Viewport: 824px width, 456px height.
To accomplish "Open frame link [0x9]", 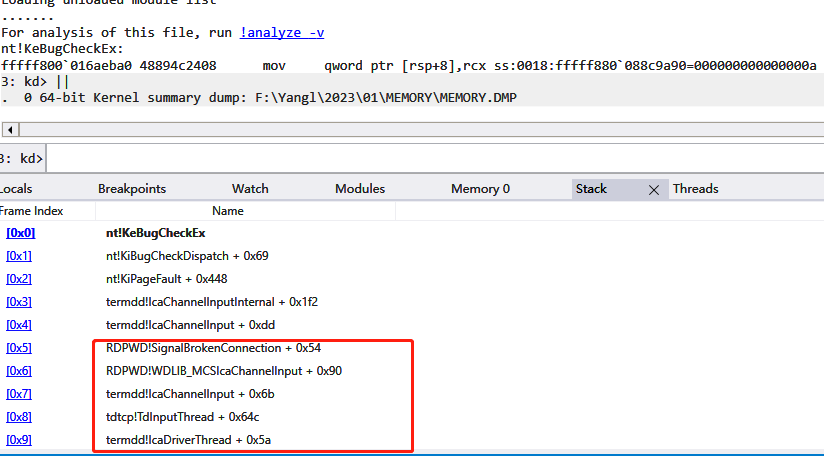I will (x=19, y=440).
